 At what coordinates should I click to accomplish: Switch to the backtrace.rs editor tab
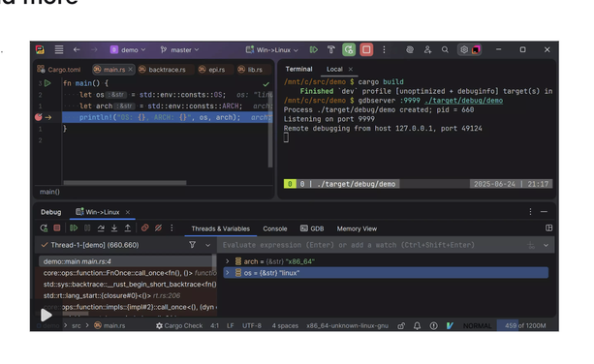coord(162,70)
